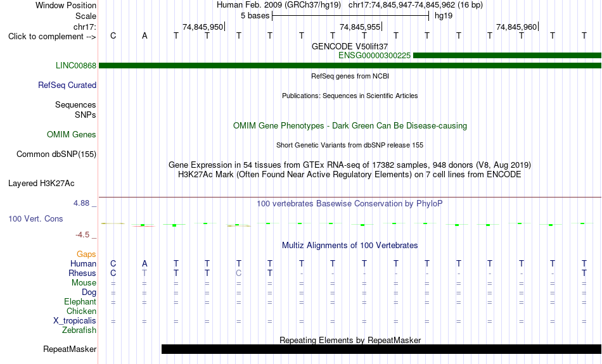Open the 100 Vert. Cons track label
Viewport: 602px width, 364px height.
[x=35, y=218]
